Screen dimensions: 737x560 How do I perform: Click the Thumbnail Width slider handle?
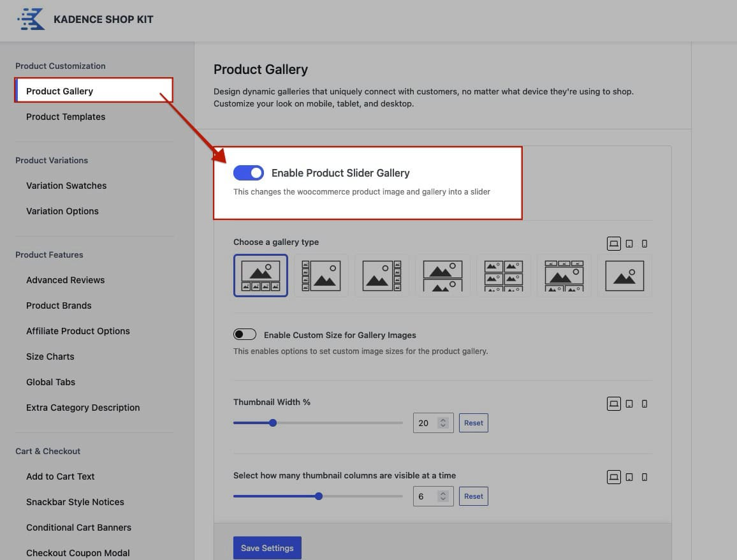click(273, 423)
